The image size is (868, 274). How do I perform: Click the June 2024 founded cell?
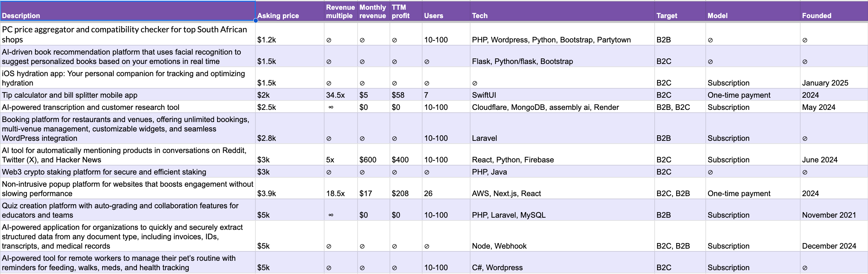click(834, 155)
